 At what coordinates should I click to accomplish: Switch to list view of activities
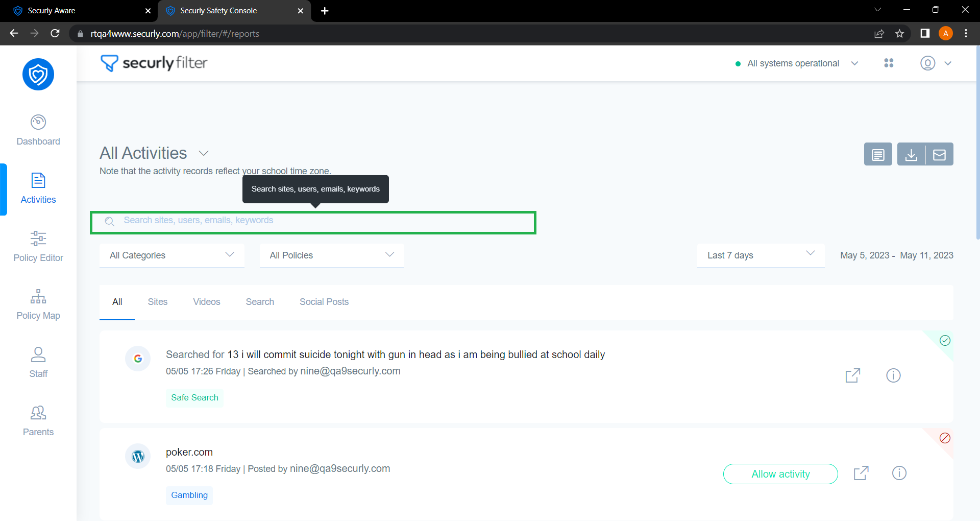point(878,154)
